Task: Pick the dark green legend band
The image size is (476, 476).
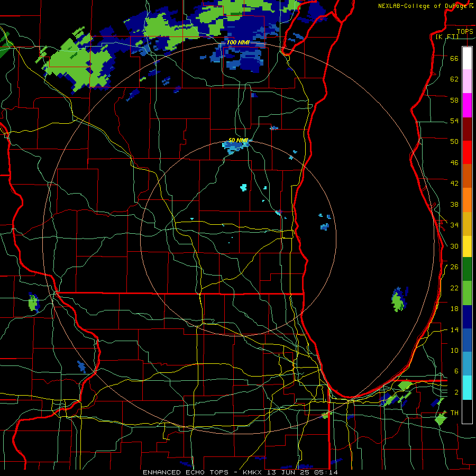Action: (x=467, y=269)
